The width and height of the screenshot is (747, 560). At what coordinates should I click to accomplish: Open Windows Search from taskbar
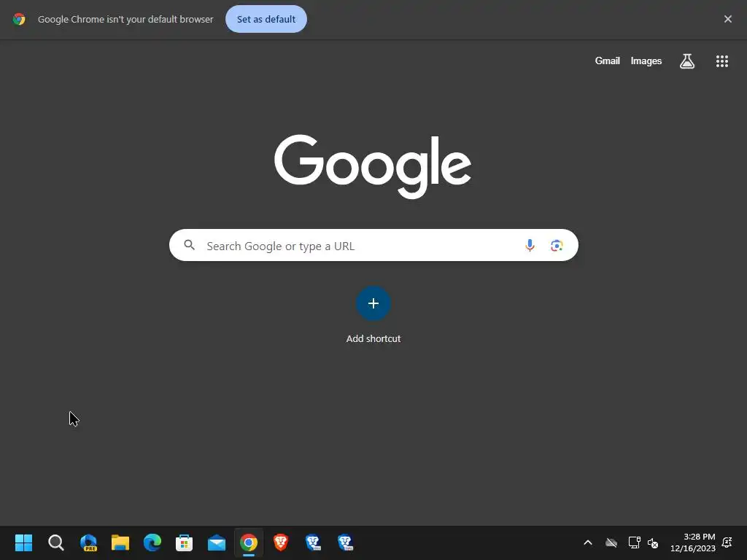coord(55,542)
